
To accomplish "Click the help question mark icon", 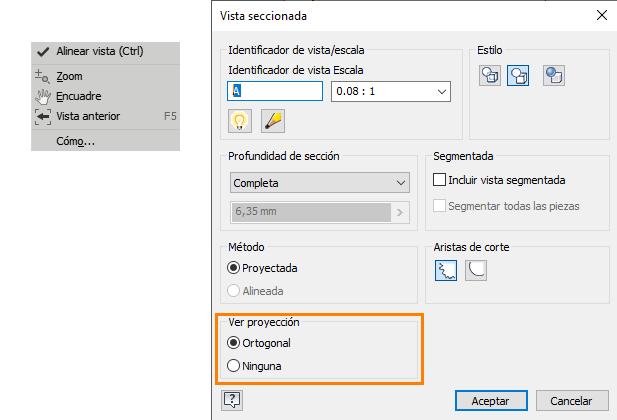I will coord(232,400).
